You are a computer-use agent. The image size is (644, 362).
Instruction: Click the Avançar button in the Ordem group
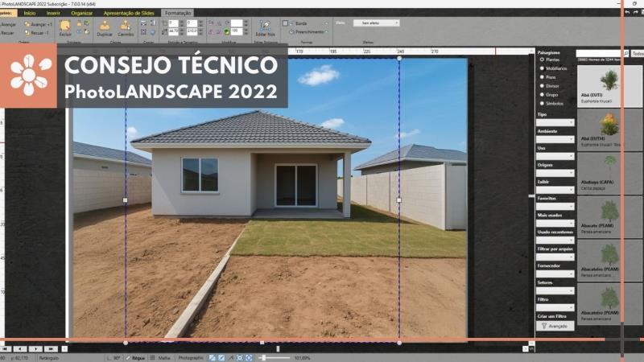[x=8, y=24]
